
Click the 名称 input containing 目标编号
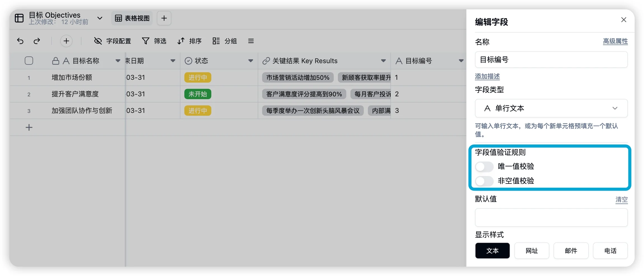(551, 60)
